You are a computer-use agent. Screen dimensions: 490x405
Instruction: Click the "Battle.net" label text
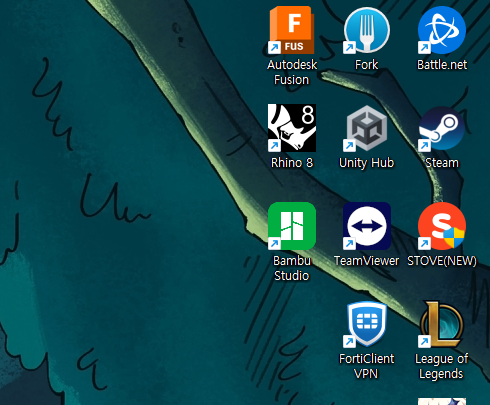pyautogui.click(x=442, y=65)
